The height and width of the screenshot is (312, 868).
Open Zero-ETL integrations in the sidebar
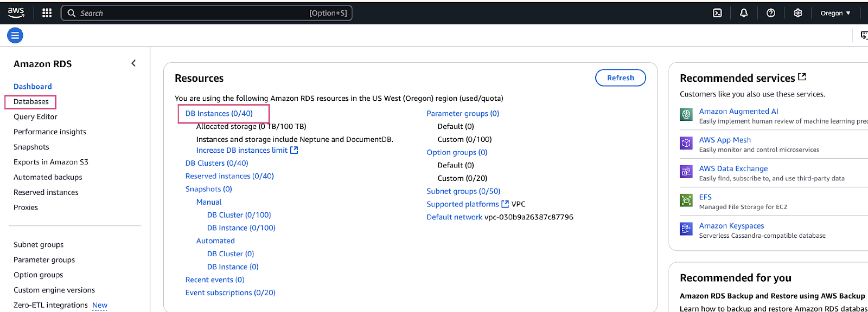pyautogui.click(x=50, y=305)
